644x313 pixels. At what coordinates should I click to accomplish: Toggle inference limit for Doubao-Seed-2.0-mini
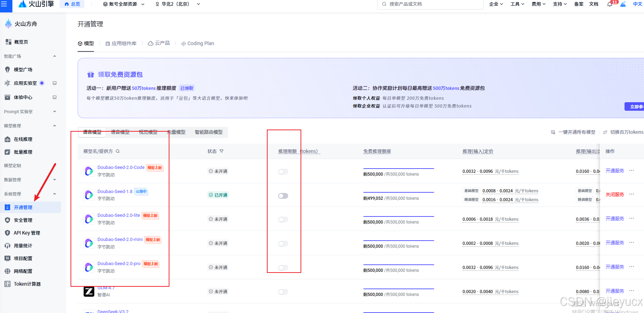(x=283, y=244)
